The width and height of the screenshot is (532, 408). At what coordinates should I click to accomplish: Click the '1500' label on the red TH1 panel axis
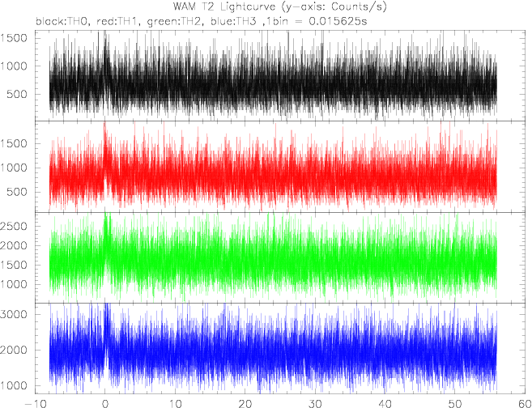coord(14,143)
